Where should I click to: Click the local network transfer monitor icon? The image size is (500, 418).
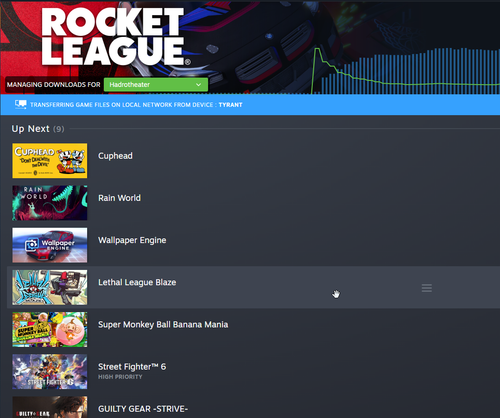pos(21,104)
